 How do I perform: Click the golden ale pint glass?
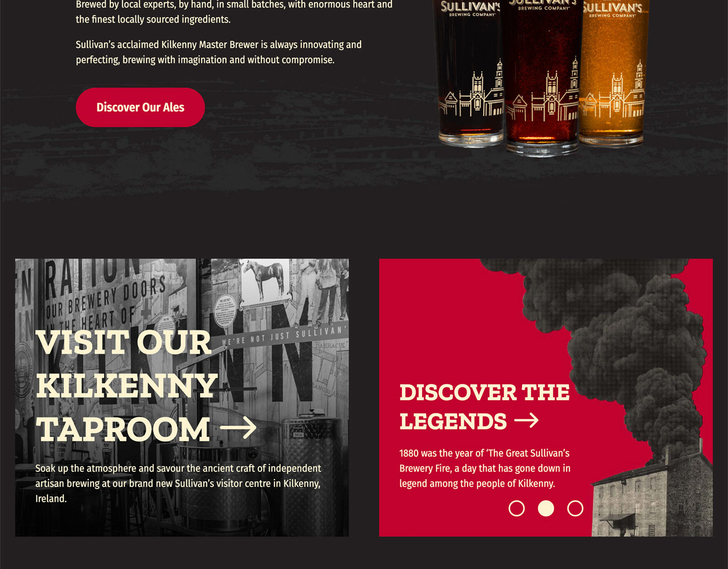click(613, 73)
